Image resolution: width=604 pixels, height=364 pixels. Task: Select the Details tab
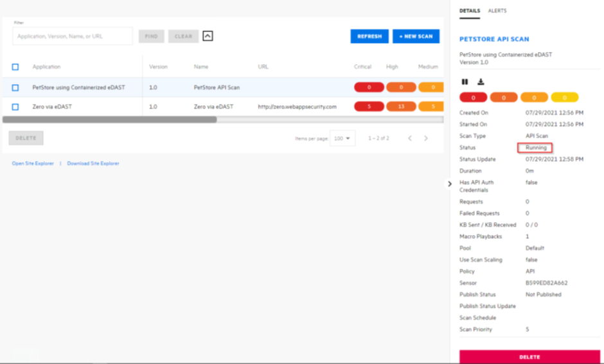click(x=470, y=11)
